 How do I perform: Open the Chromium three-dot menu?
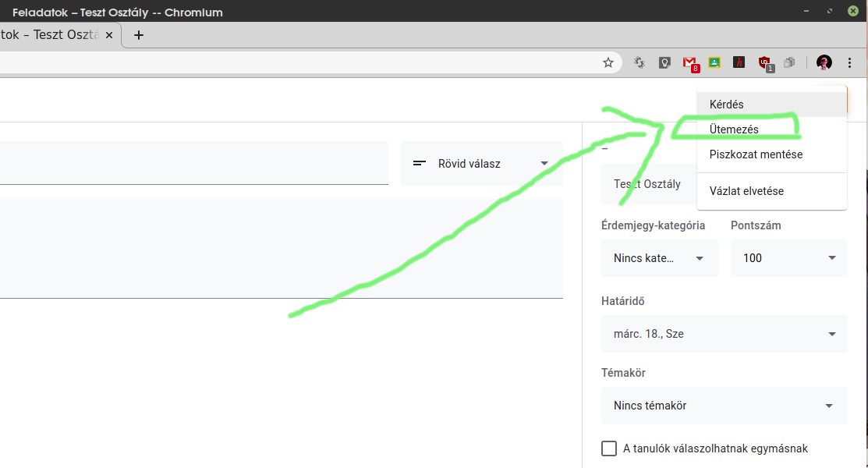coord(850,62)
